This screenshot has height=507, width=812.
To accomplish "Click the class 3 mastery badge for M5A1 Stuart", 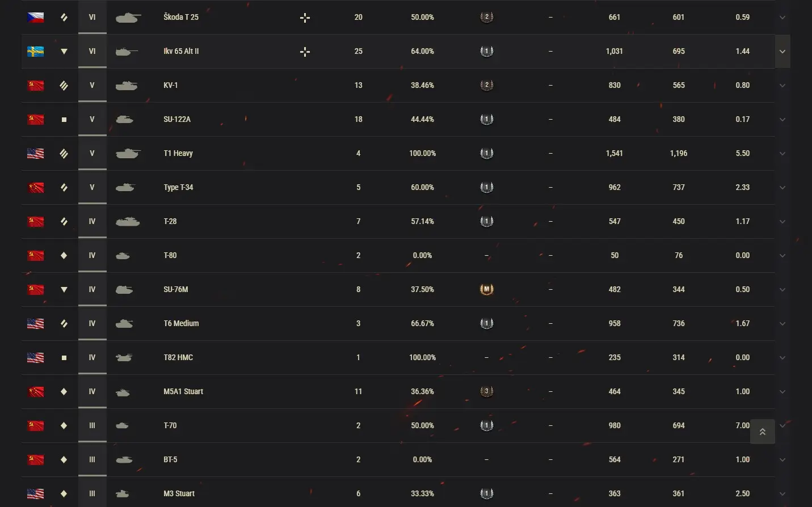I will 486,392.
